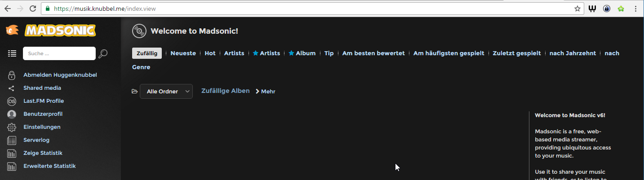Bookmark page with the star icon
Screen dimensions: 644x180
577,9
